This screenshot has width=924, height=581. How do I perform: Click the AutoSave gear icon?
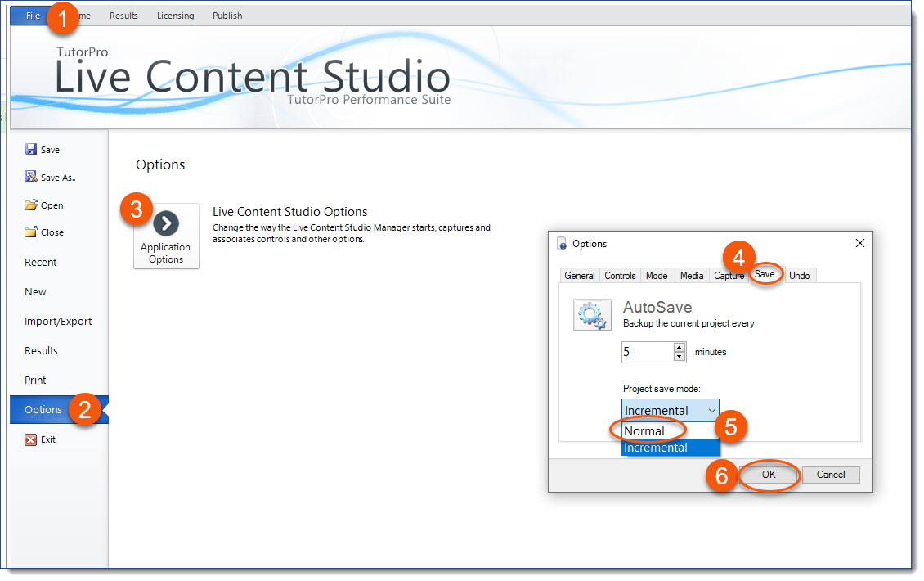coord(592,315)
